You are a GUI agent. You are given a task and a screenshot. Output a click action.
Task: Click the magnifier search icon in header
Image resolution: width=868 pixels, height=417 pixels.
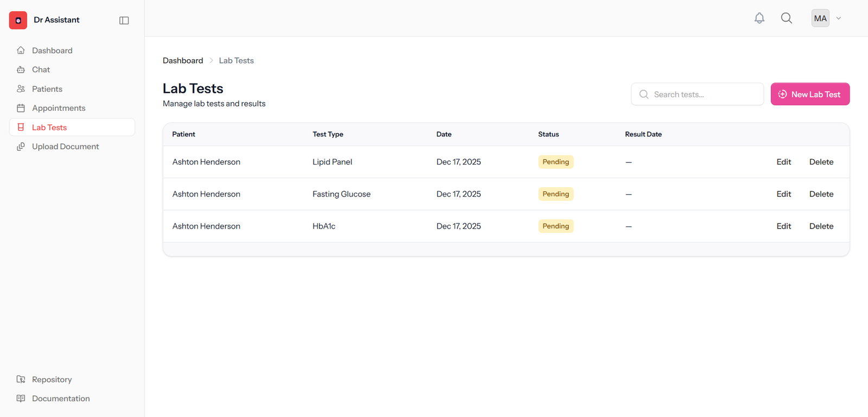click(x=787, y=18)
